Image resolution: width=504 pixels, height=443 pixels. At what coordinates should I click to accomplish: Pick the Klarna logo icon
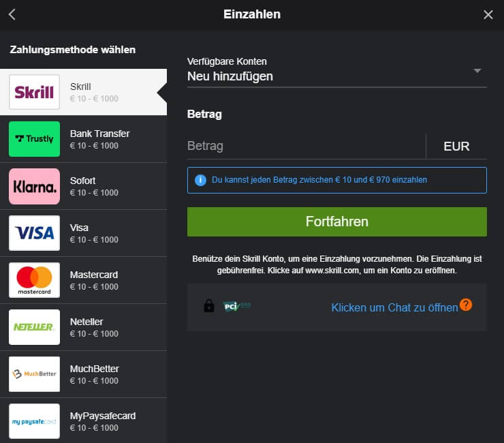pos(34,186)
